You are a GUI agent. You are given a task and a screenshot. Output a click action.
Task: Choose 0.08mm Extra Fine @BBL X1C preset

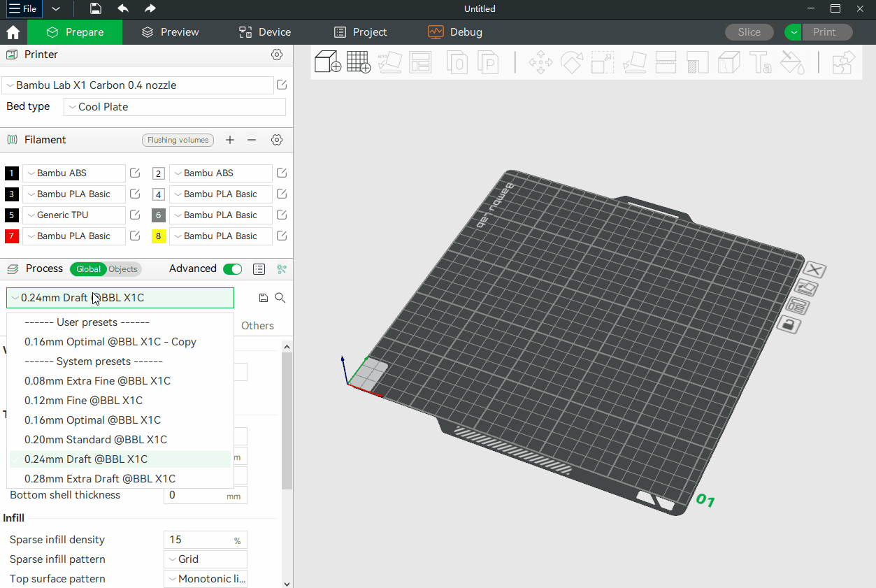(120, 381)
